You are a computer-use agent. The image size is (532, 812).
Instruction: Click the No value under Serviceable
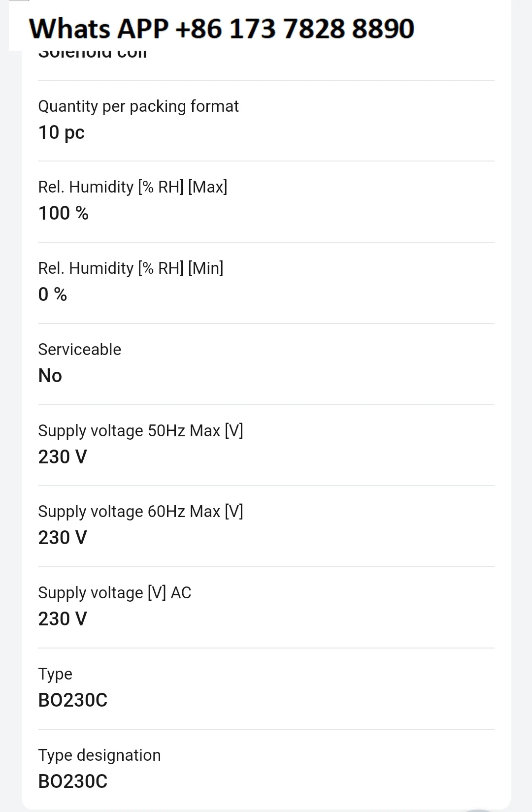pyautogui.click(x=50, y=376)
